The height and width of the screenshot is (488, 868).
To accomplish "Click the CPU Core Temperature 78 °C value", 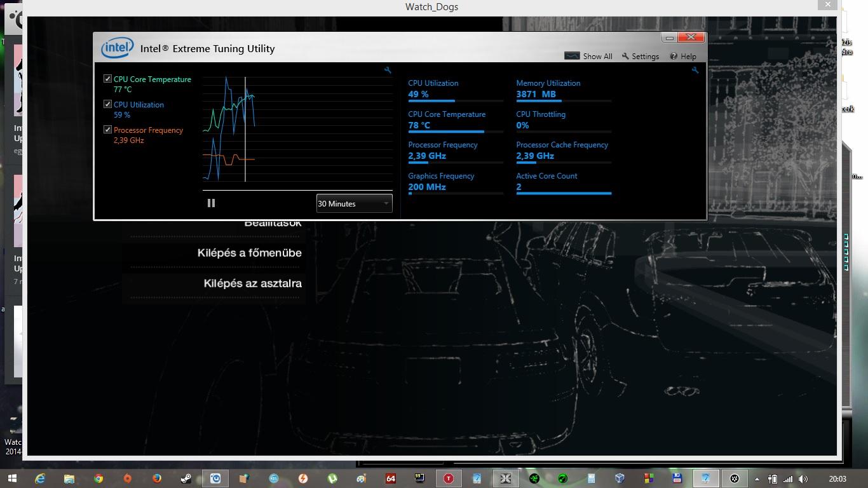I will pos(419,125).
